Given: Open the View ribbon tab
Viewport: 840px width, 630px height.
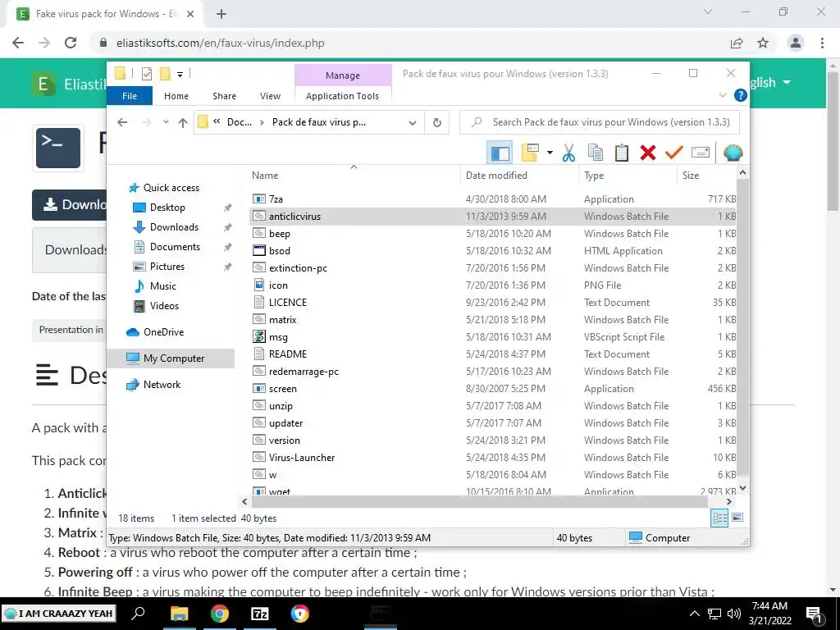Looking at the screenshot, I should (270, 96).
